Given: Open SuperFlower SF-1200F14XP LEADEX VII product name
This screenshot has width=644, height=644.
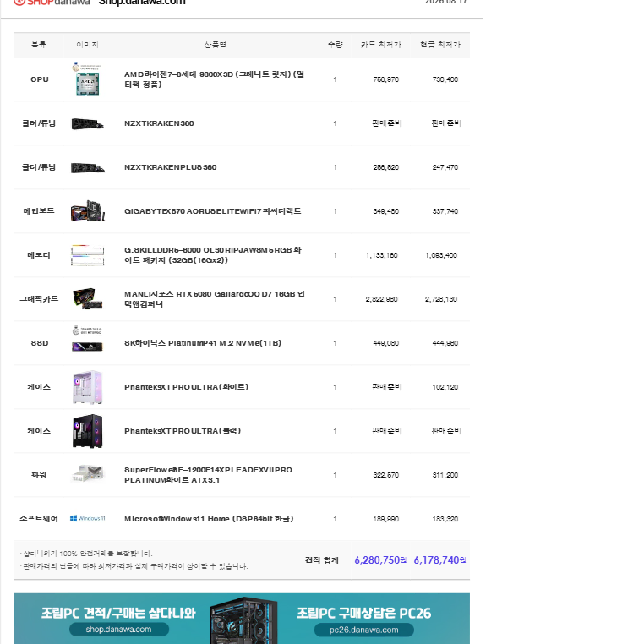Looking at the screenshot, I should tap(208, 475).
